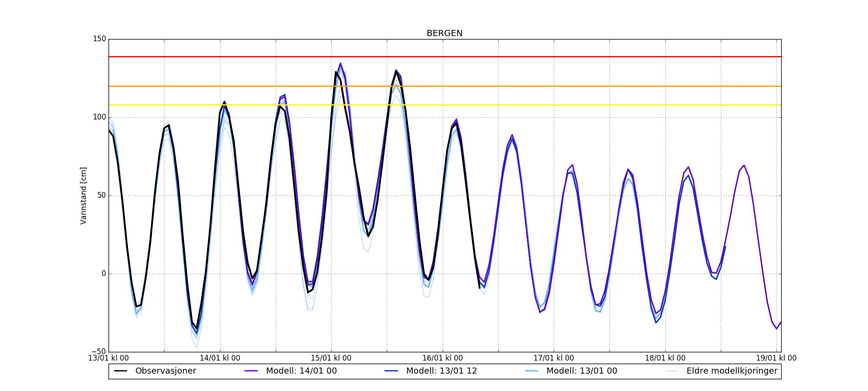Click the BERGEN chart title

[x=444, y=33]
